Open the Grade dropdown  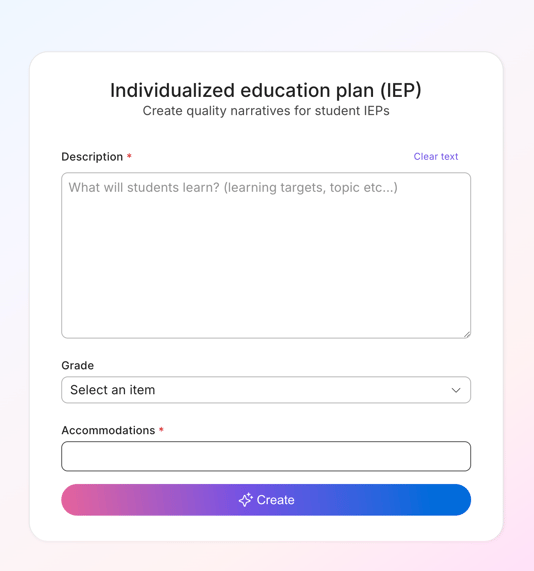tap(266, 390)
